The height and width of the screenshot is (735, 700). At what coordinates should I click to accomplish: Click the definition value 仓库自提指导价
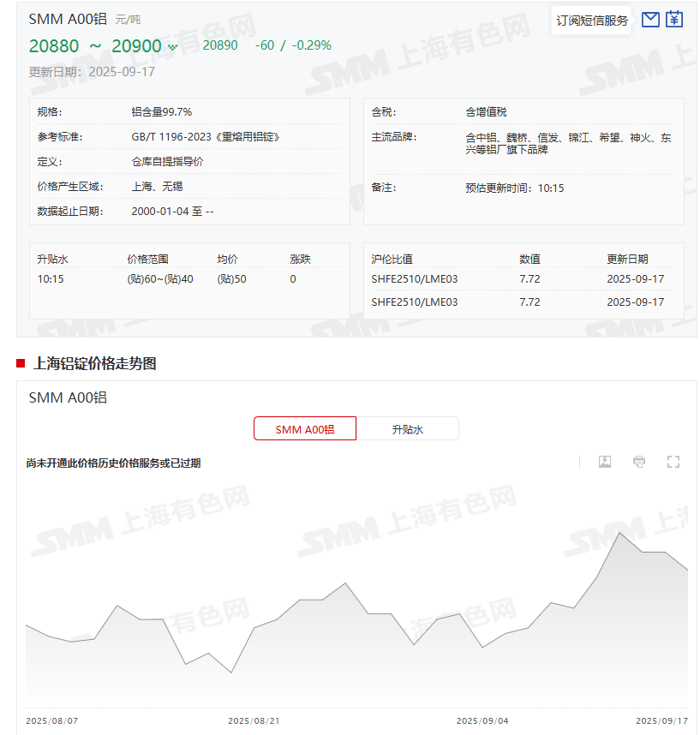click(167, 162)
